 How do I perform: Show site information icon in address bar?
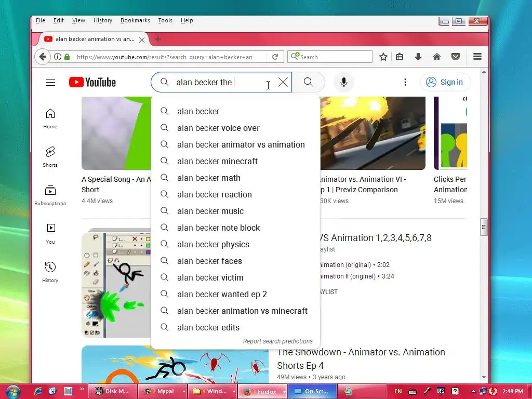(58, 57)
